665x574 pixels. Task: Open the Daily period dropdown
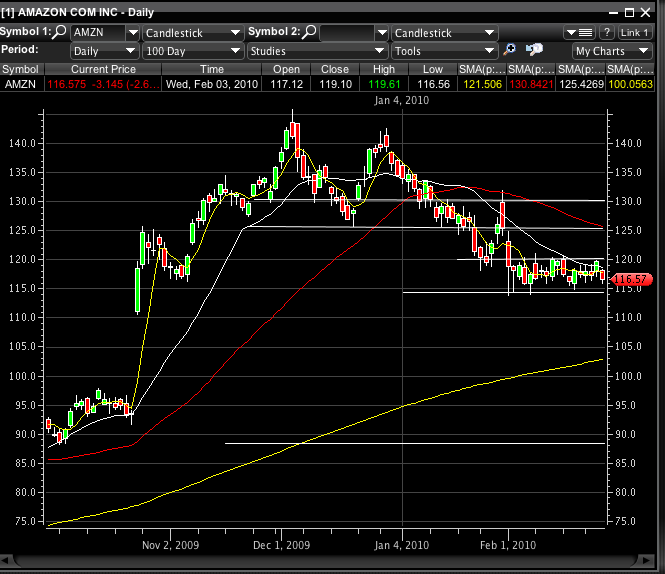tap(104, 50)
